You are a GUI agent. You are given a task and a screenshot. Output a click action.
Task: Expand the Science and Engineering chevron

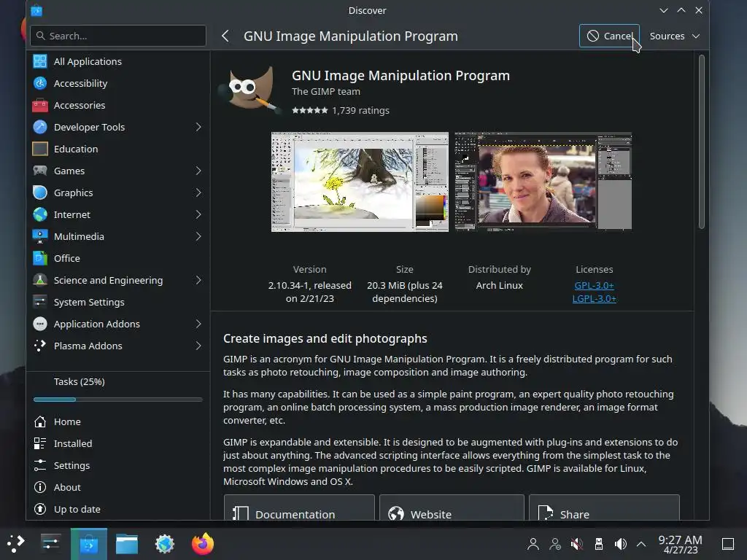click(198, 281)
